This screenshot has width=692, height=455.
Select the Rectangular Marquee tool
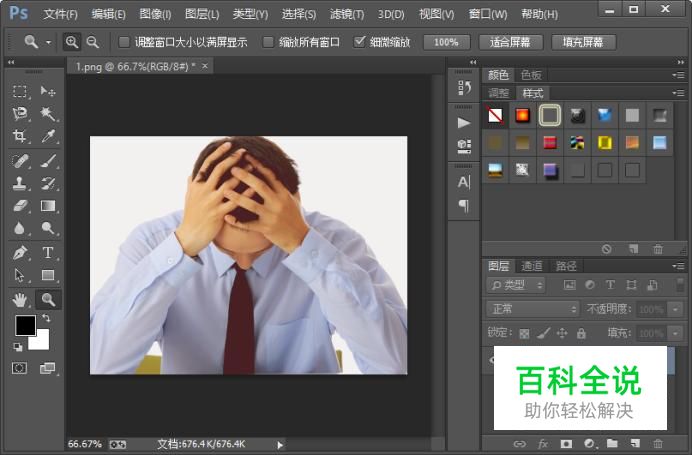coord(19,91)
